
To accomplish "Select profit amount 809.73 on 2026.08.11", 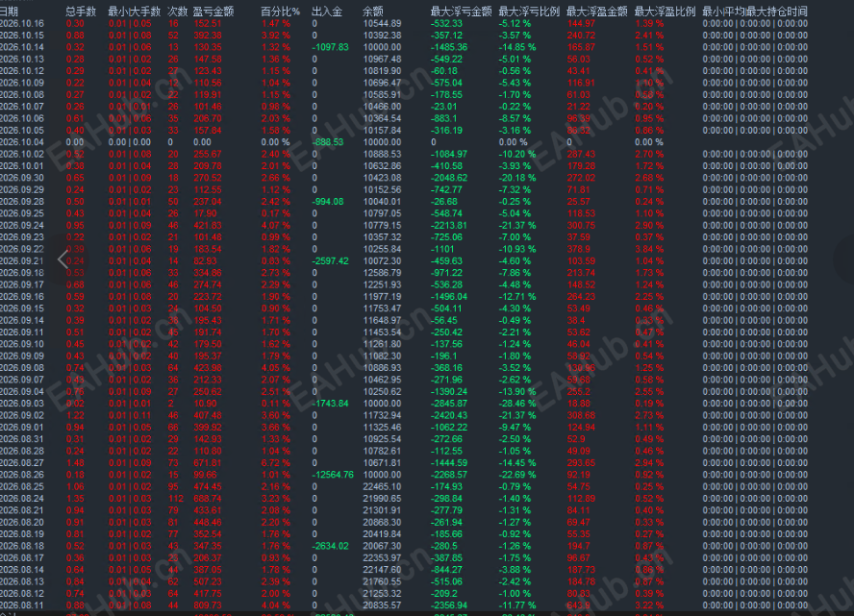I will 208,605.
